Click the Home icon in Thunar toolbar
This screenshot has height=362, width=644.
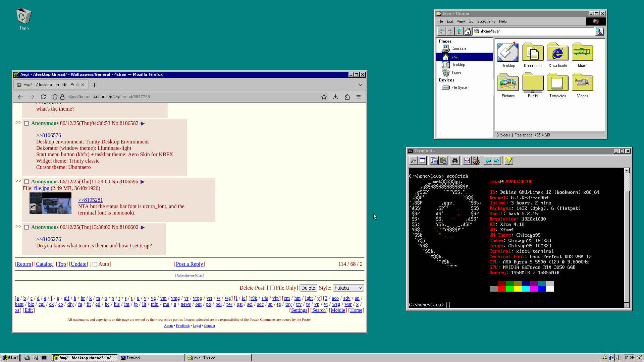tap(468, 31)
